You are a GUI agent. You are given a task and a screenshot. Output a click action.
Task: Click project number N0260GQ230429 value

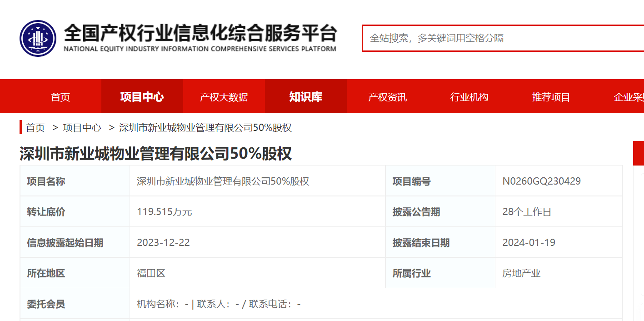coord(541,181)
